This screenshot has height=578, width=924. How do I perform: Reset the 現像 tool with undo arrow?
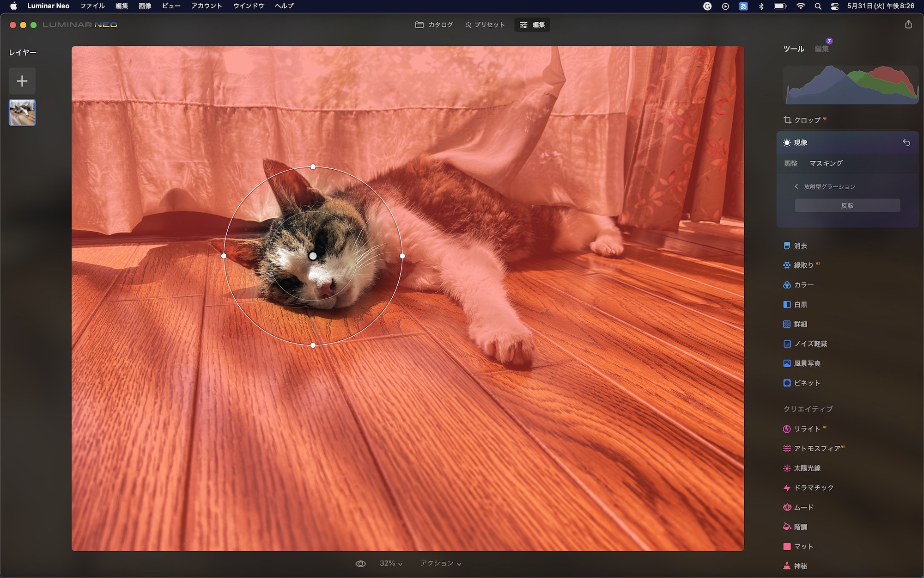906,143
